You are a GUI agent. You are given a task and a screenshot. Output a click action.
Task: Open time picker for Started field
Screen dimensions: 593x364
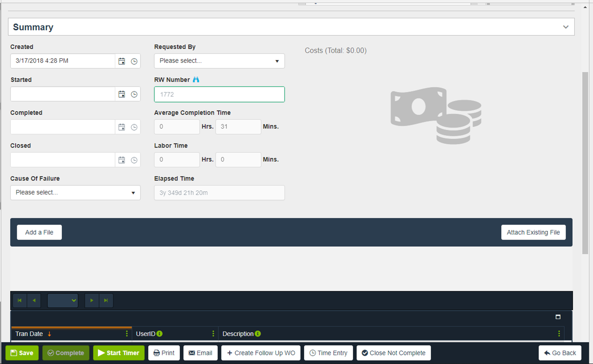(134, 94)
